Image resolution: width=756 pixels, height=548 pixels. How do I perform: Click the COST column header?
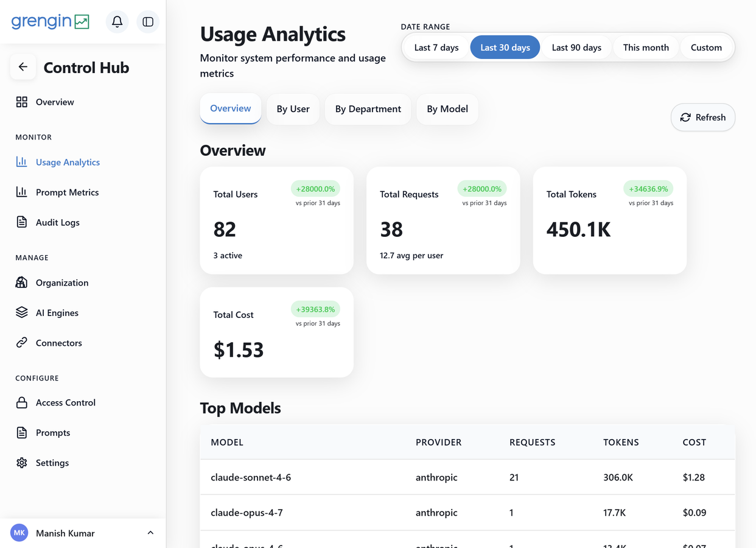click(x=695, y=442)
